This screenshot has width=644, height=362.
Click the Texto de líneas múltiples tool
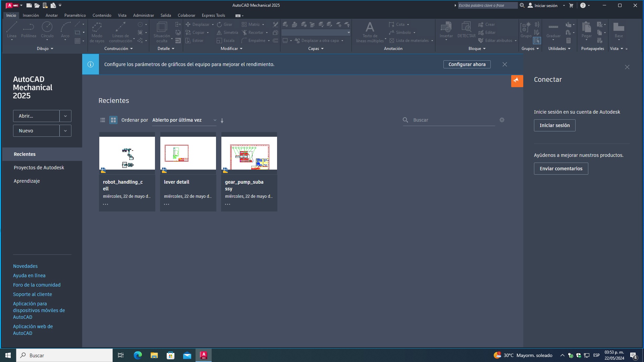click(370, 32)
